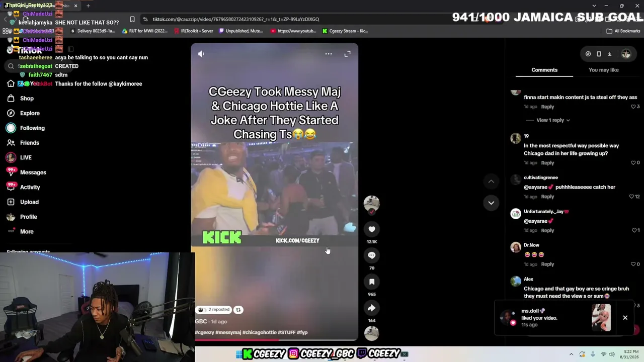Open the GBC creator name
644x362 pixels.
201,321
